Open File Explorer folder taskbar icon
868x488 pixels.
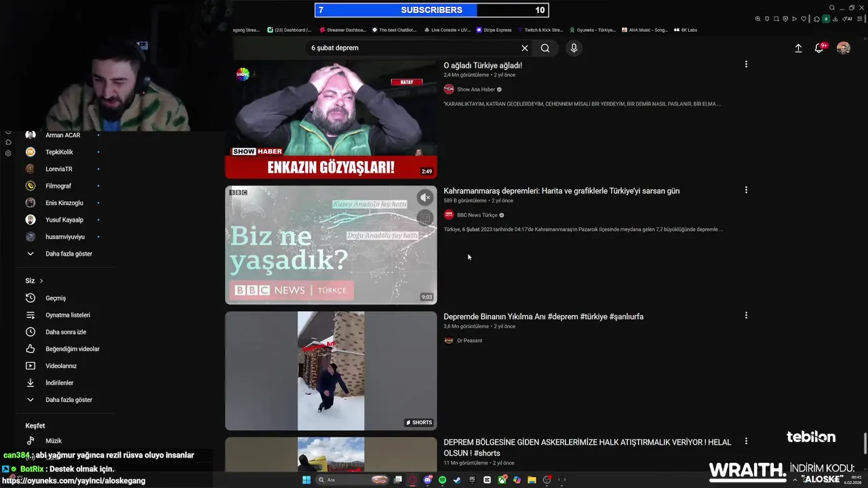(532, 480)
